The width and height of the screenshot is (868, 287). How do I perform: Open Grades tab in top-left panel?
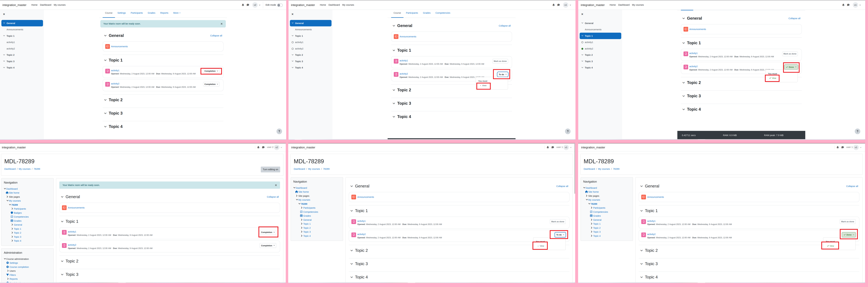[152, 13]
